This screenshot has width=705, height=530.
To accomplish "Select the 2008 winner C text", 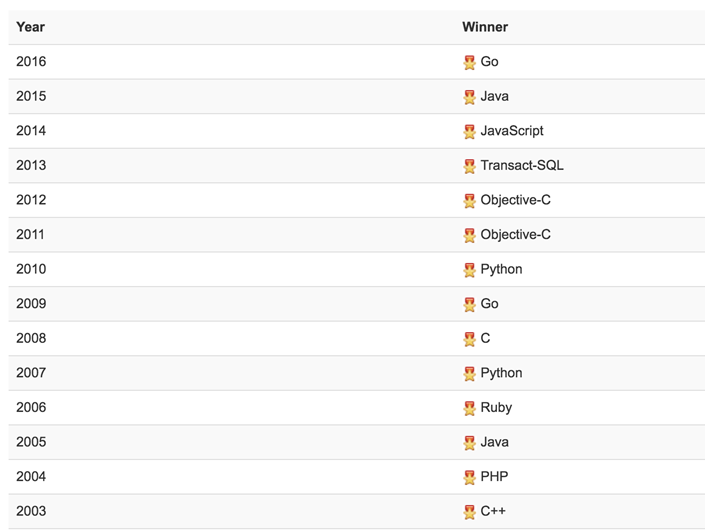I will tap(486, 339).
